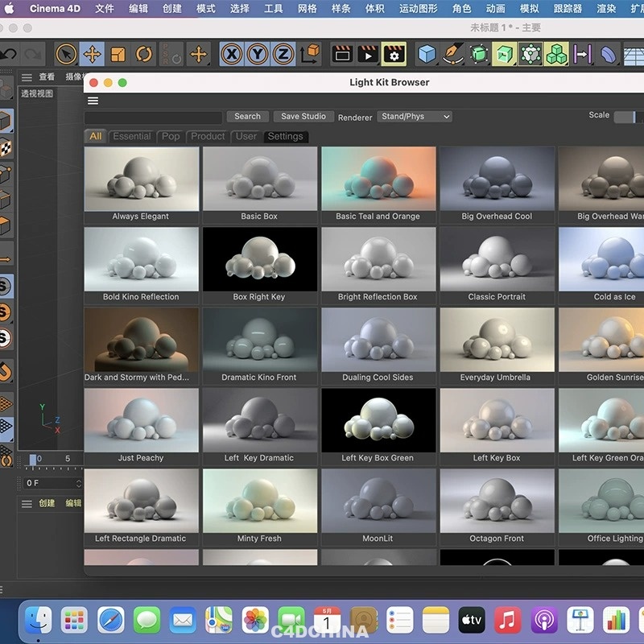
Task: Open the Pop tab
Action: tap(171, 136)
